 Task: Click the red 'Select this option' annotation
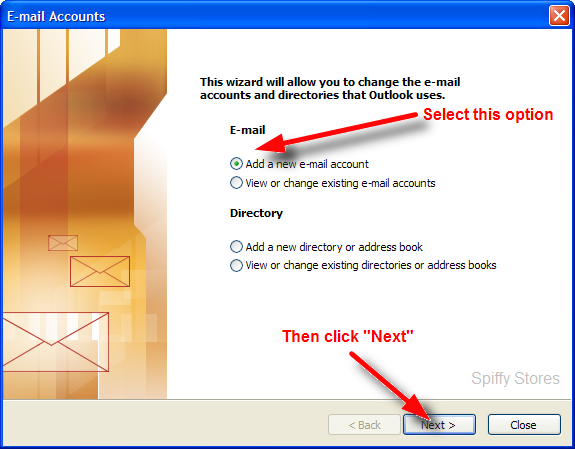488,114
